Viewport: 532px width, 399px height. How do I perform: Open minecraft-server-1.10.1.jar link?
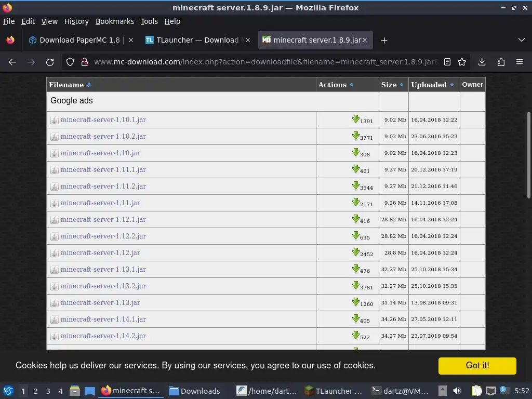click(103, 120)
